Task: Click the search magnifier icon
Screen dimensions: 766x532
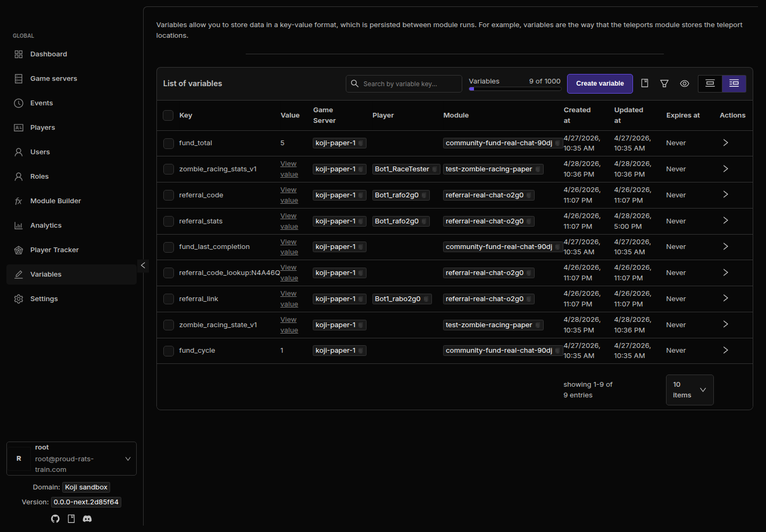Action: coord(355,84)
